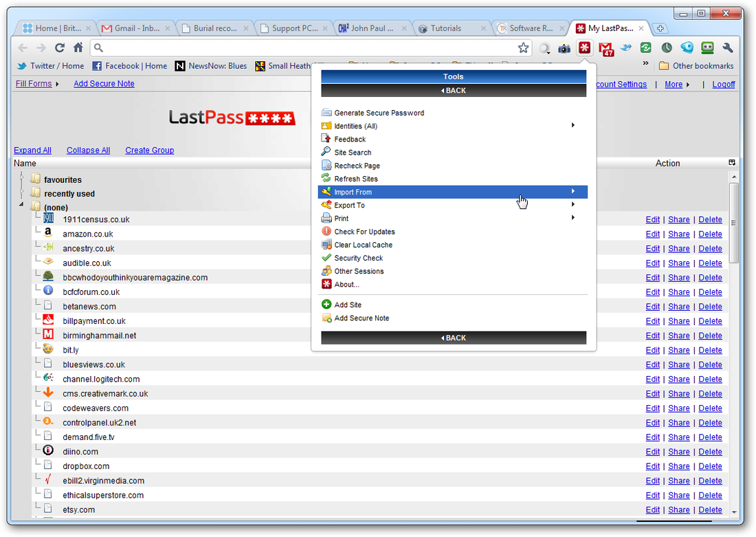Click Delete for etsy.com

710,509
